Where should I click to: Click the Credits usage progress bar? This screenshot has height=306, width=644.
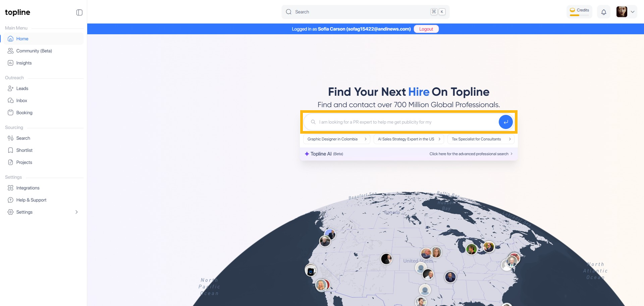coord(579,15)
